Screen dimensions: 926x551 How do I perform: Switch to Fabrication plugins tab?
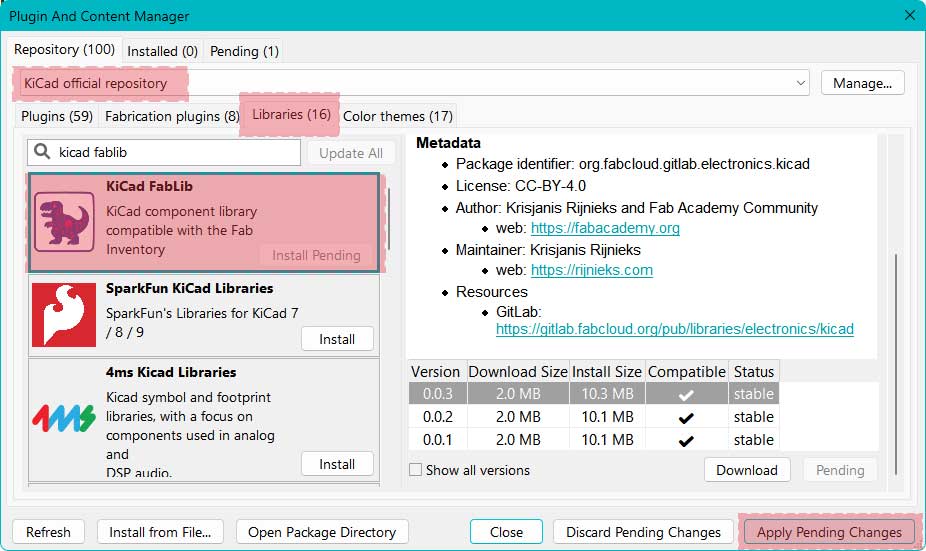coord(172,116)
